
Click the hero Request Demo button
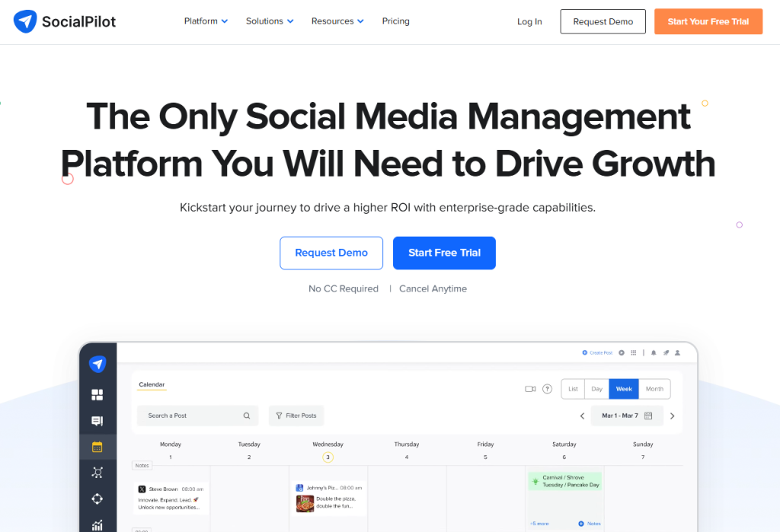331,253
